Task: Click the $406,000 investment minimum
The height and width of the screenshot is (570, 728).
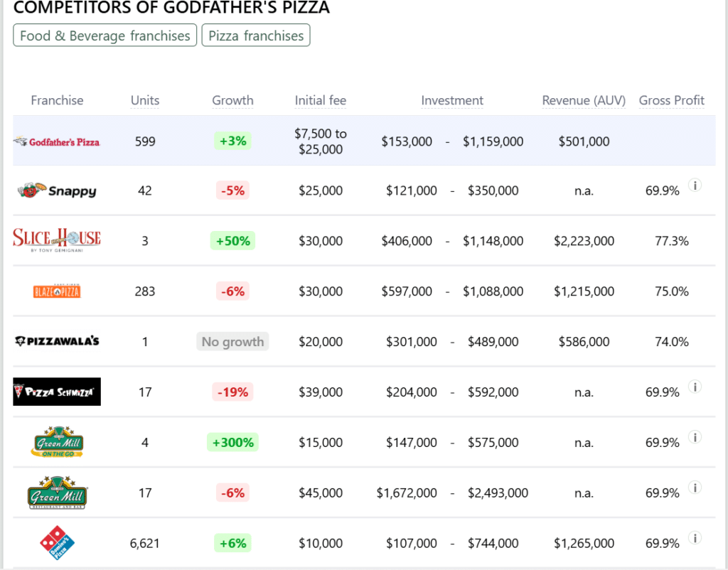Action: coord(407,241)
